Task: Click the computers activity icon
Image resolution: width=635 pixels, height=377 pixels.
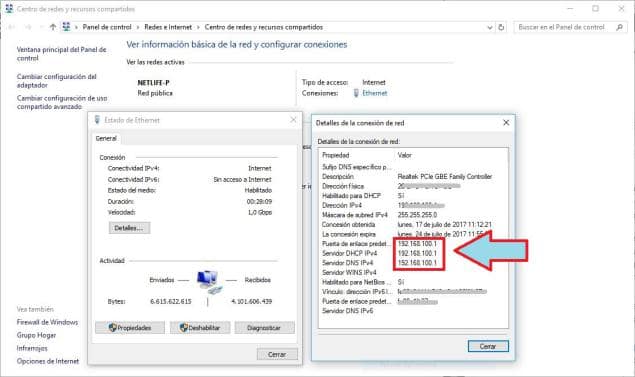Action: pos(209,281)
